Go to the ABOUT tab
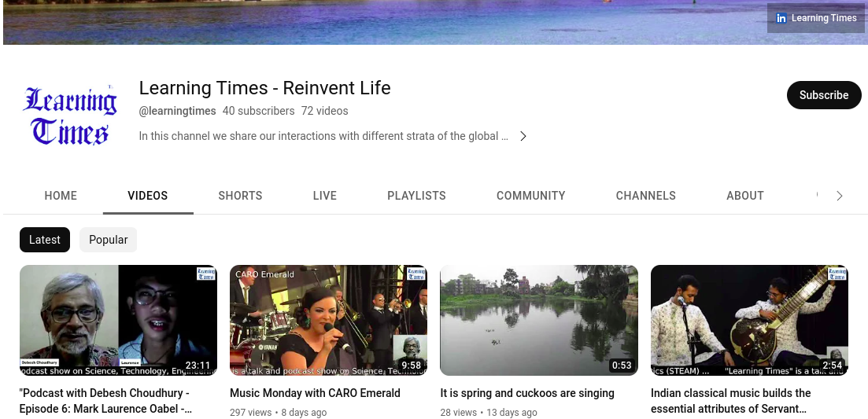868x419 pixels. pos(745,196)
